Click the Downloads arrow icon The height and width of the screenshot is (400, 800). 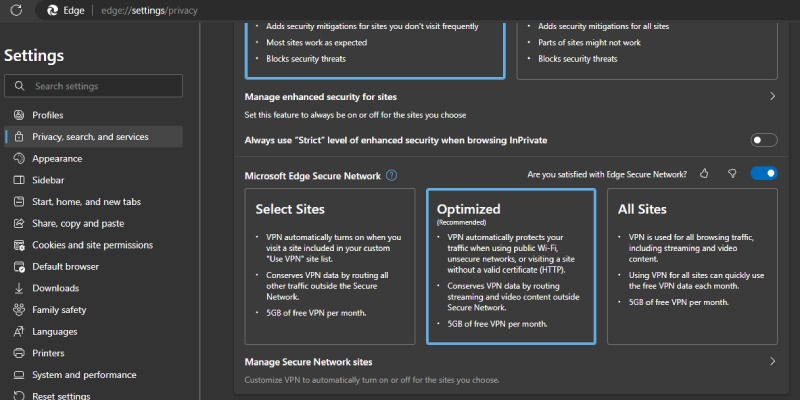19,288
